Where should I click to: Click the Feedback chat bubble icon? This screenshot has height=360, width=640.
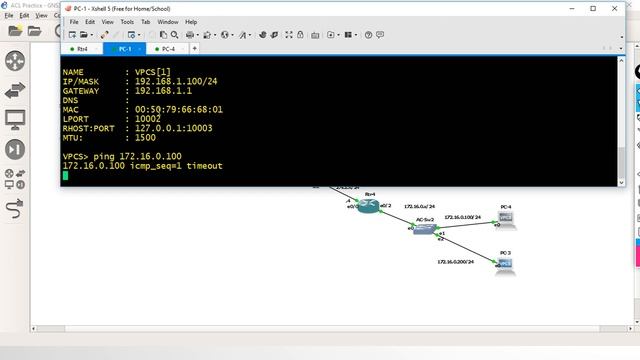point(380,35)
